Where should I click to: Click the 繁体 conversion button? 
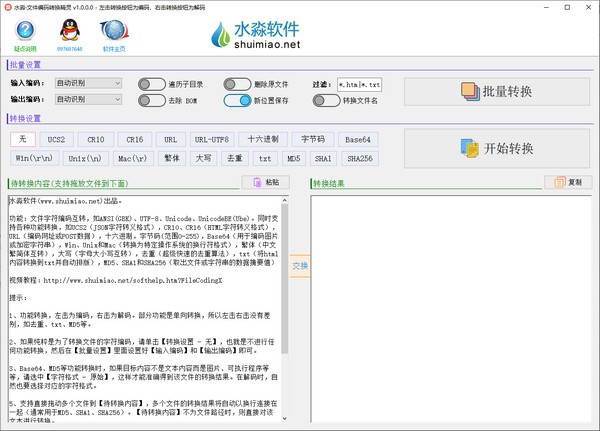point(172,158)
